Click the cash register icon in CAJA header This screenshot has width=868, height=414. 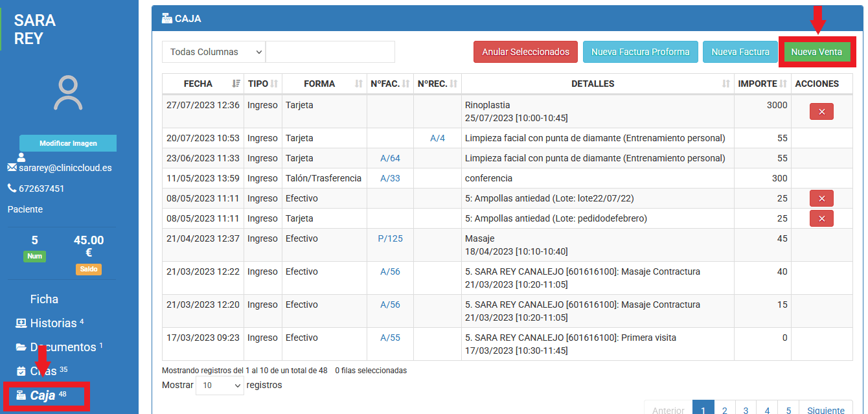click(166, 18)
